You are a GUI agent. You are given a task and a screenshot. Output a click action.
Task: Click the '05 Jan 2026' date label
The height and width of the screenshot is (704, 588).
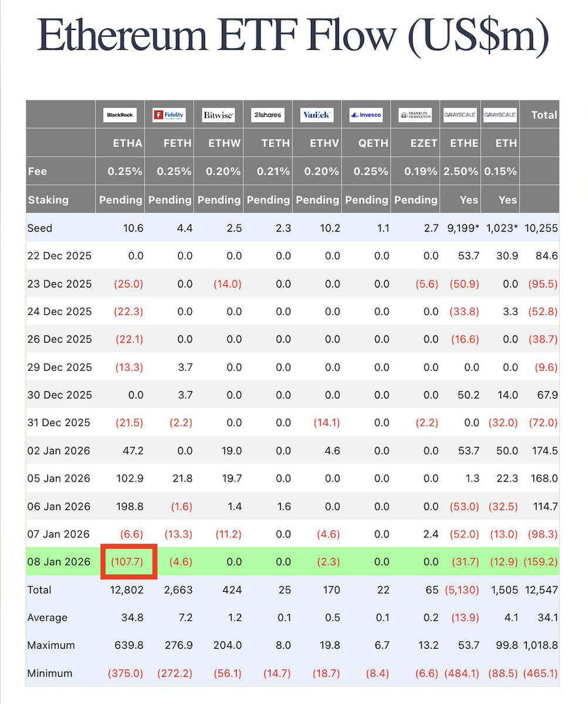click(x=58, y=479)
